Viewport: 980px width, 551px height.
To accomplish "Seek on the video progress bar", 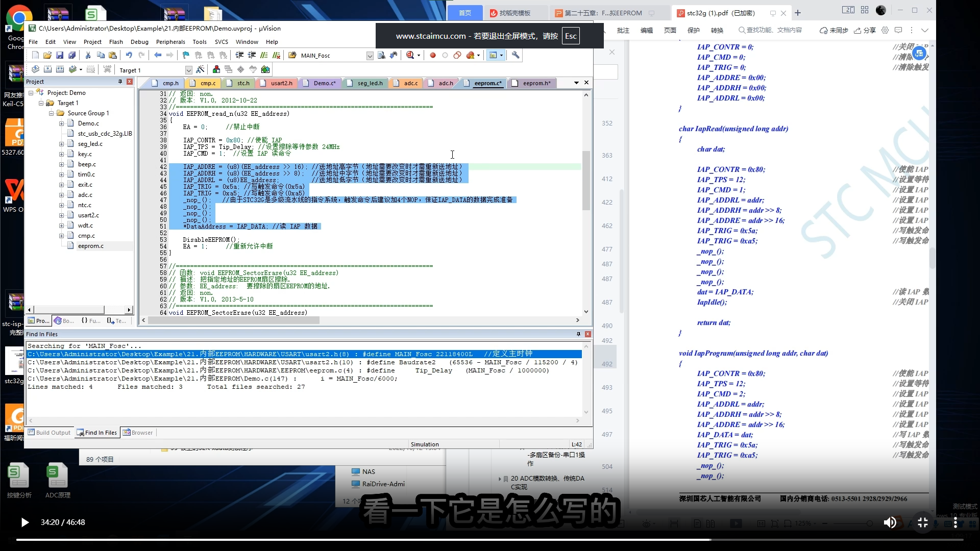I will (x=490, y=539).
